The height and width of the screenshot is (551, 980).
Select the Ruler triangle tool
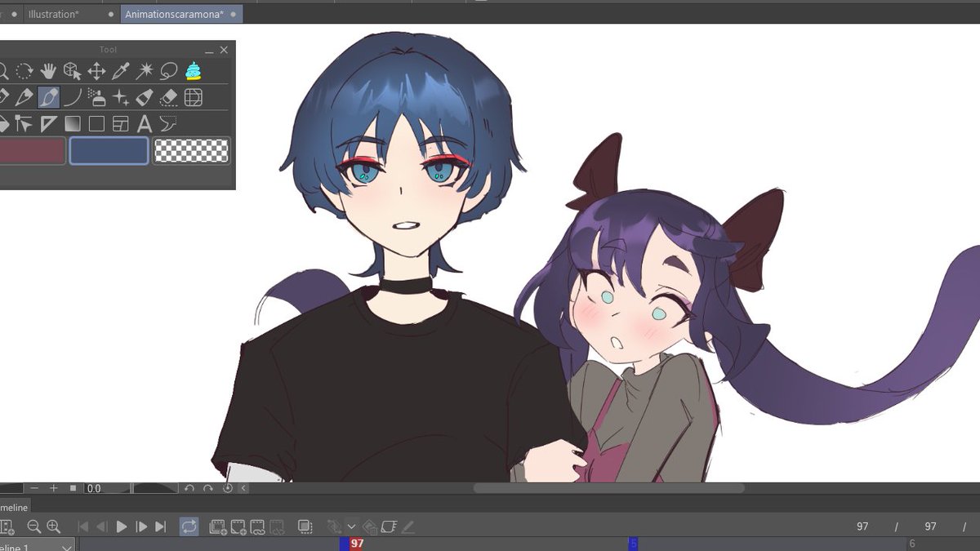pos(48,124)
